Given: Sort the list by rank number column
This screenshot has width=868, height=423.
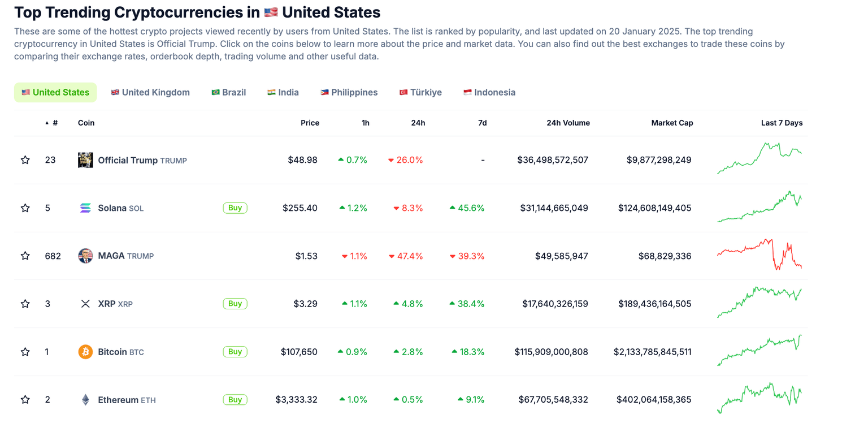Looking at the screenshot, I should pos(54,123).
